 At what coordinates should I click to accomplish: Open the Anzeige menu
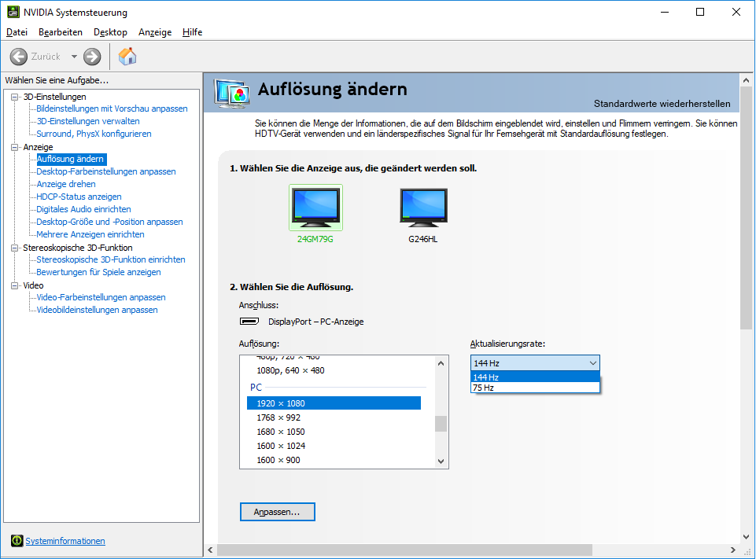(x=155, y=32)
